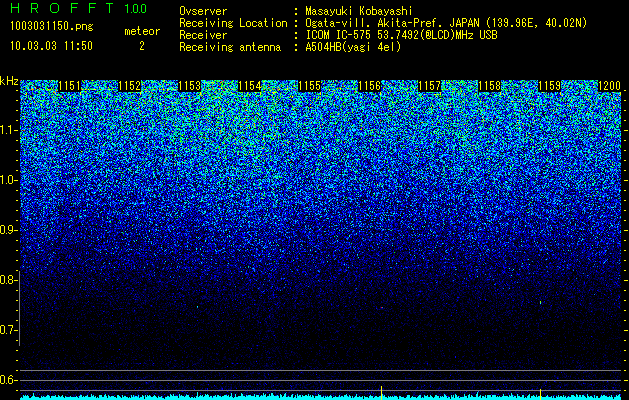This screenshot has height=400, width=629.
Task: Click the yellow spike below 1156 at bottom
Action: [381, 393]
